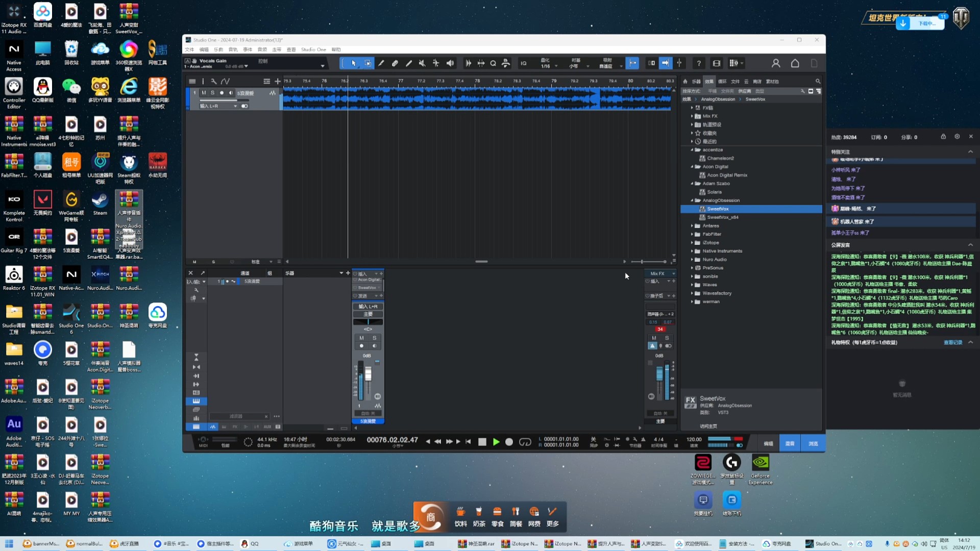Expand the FabFilter vendor folder
The image size is (980, 551).
click(693, 234)
